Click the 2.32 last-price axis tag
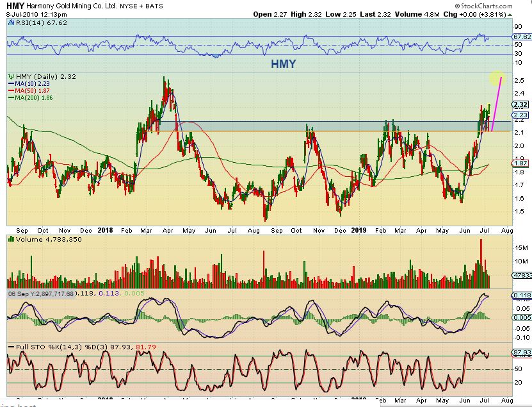Screen dimensions: 532x407 pos(521,104)
